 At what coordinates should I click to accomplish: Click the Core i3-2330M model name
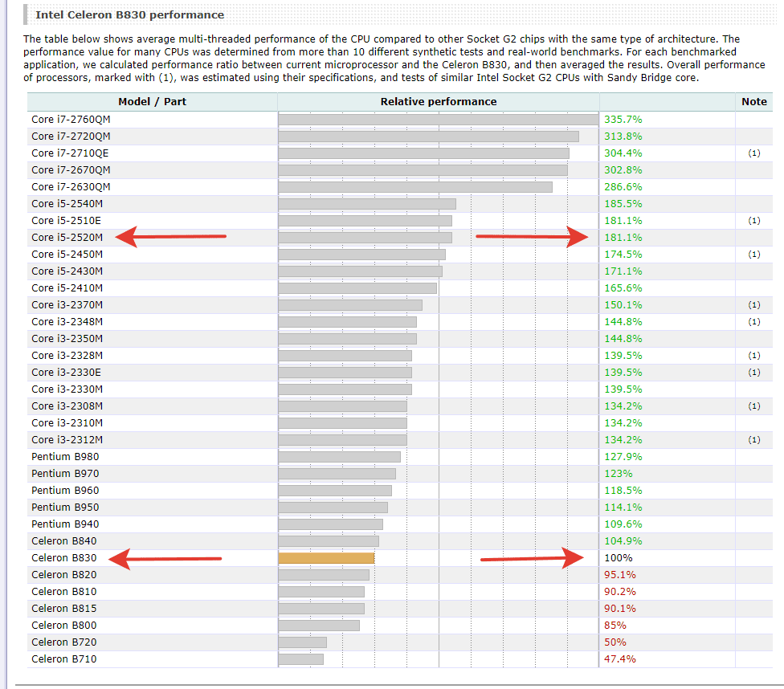(x=67, y=389)
